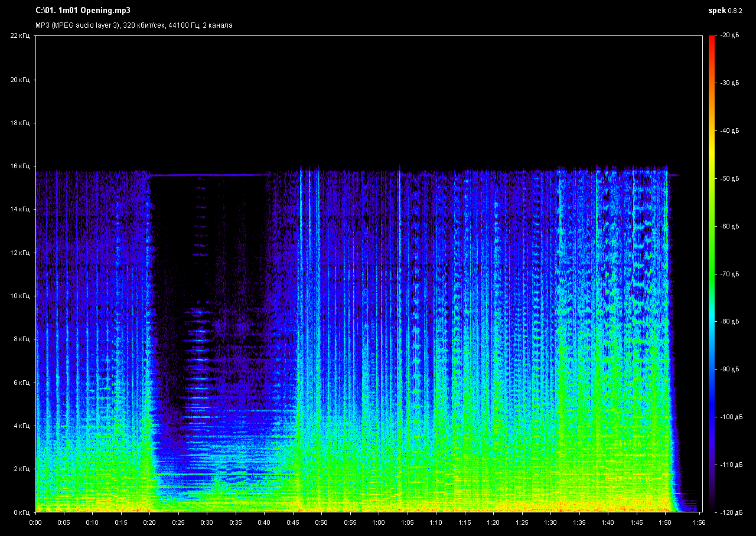Screen dimensions: 756x536
Task: Click the 1:30 time axis label
Action: point(550,522)
